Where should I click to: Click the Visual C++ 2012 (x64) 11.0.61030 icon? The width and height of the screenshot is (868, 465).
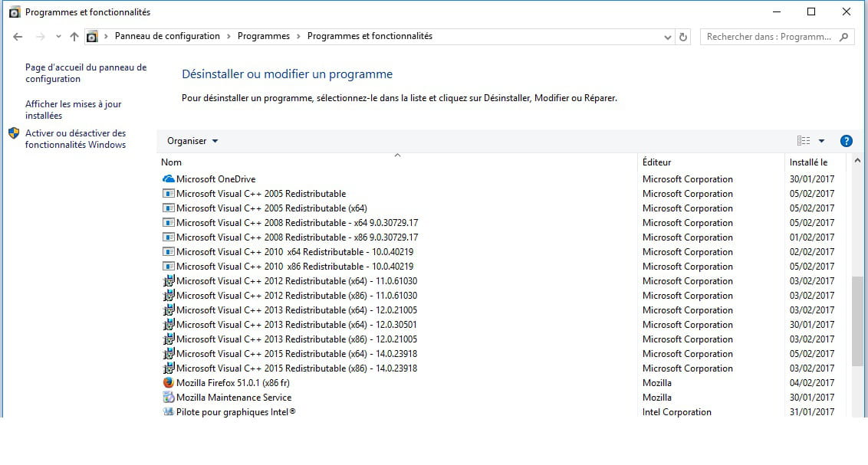click(x=168, y=281)
